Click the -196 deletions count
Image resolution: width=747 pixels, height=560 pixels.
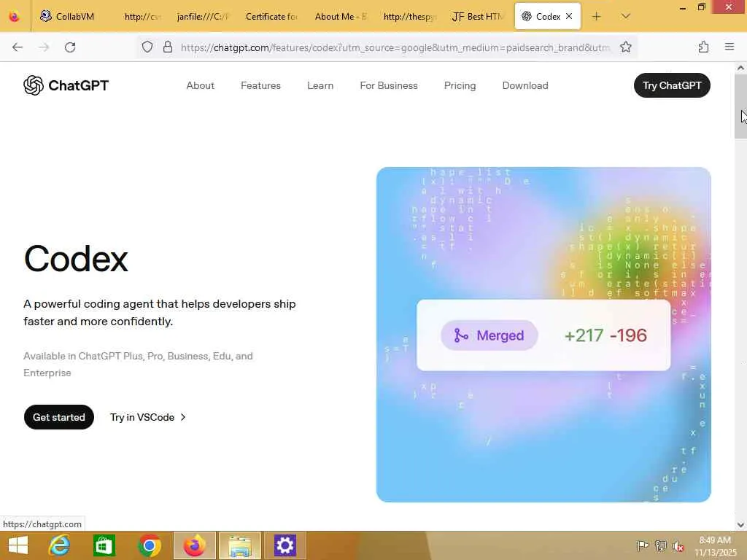tap(628, 335)
